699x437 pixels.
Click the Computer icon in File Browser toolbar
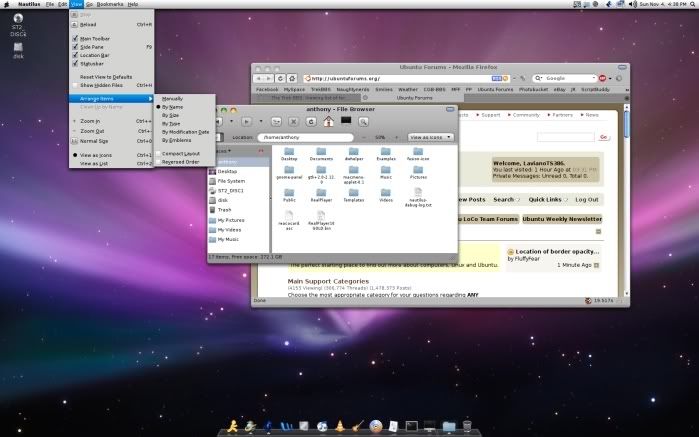(x=346, y=121)
